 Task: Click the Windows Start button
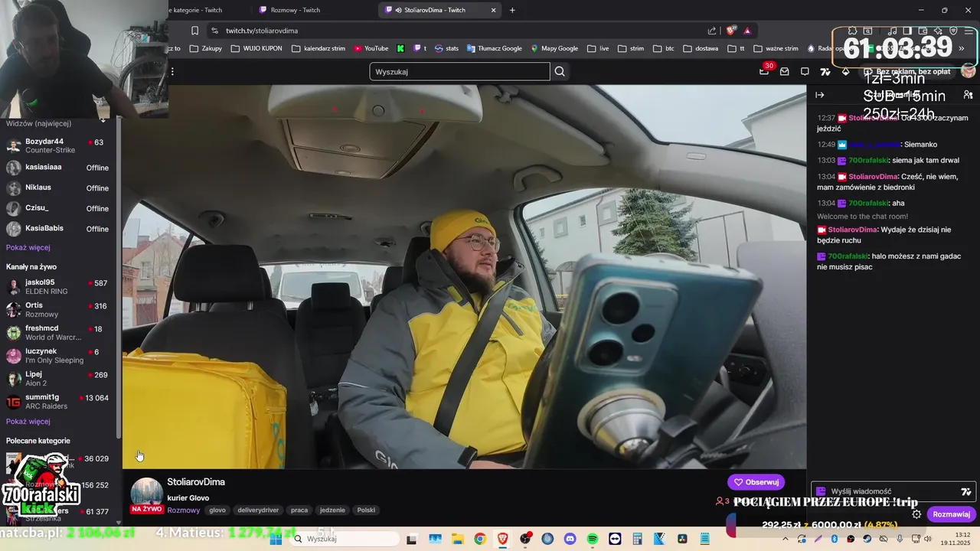[276, 539]
